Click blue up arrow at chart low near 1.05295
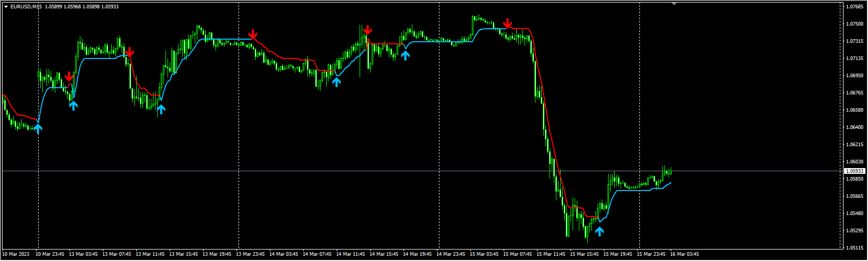The height and width of the screenshot is (261, 868). click(x=599, y=231)
